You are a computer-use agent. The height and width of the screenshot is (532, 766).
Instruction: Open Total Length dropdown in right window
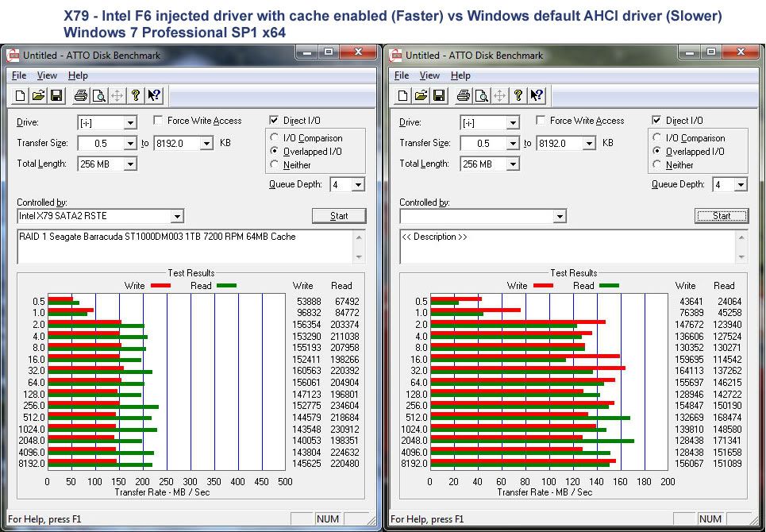pos(513,164)
